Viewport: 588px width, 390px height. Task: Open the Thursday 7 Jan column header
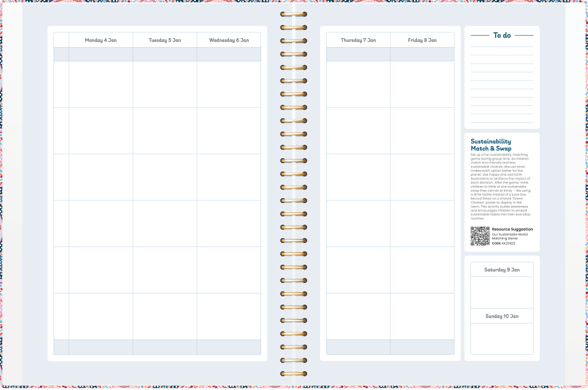coord(358,40)
